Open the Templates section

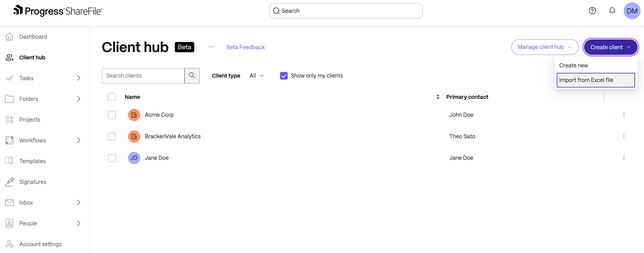[32, 161]
